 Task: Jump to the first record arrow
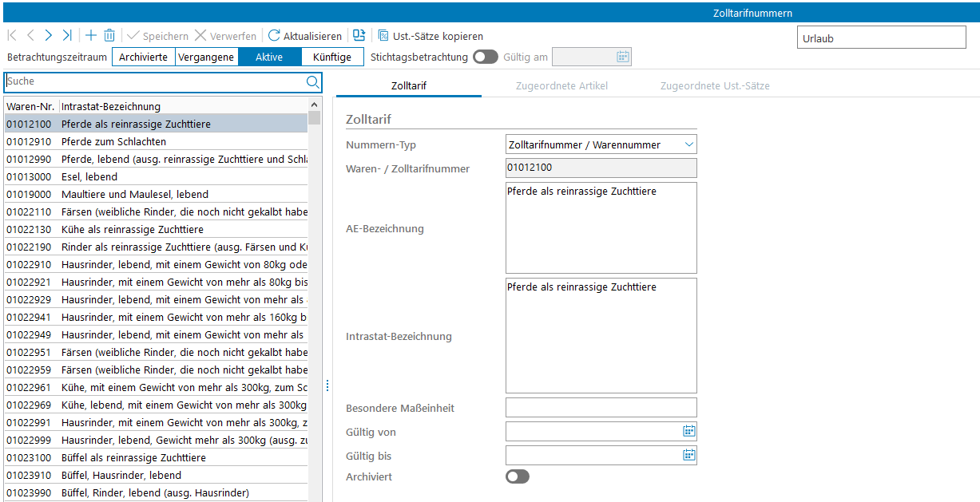tap(12, 36)
